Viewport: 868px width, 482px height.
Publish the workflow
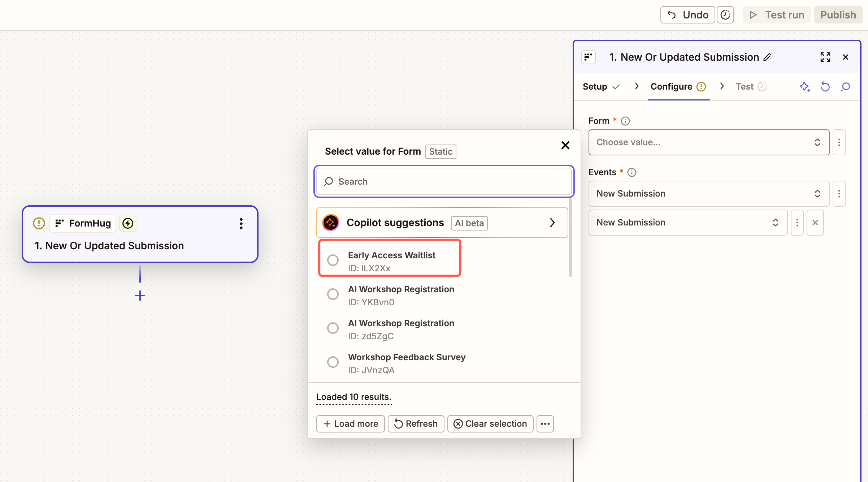coord(838,15)
